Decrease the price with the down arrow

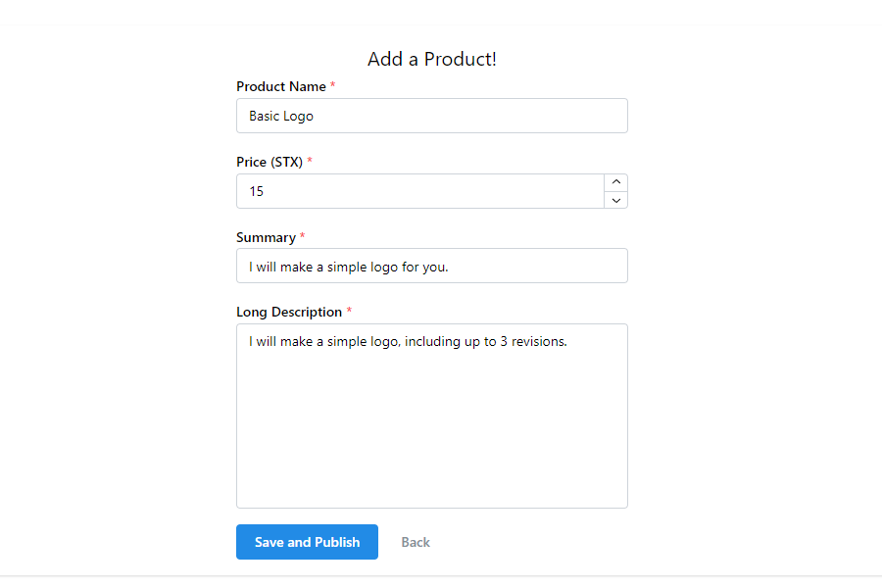pos(615,200)
